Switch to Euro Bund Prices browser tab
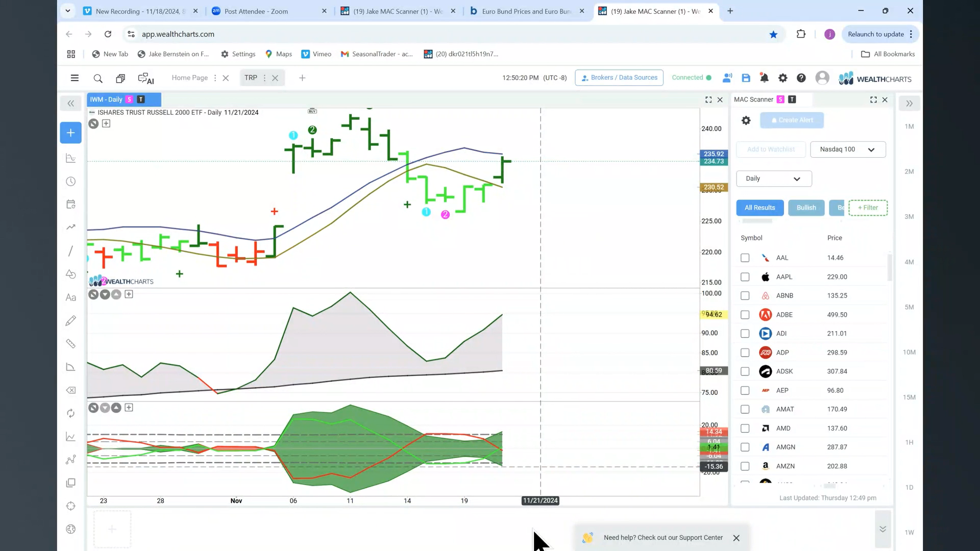 [526, 11]
